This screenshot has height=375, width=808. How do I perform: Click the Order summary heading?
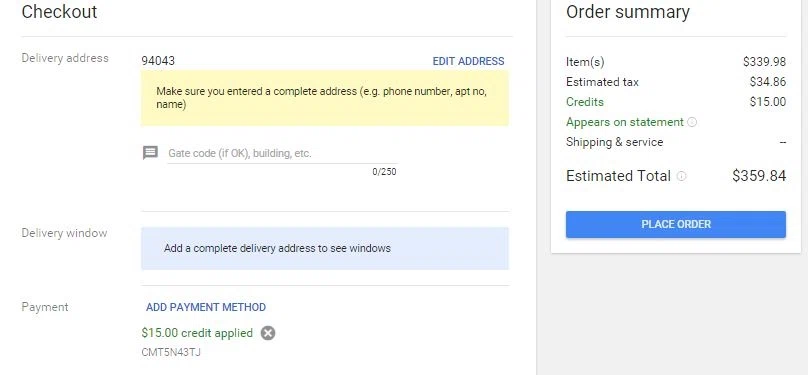[628, 12]
